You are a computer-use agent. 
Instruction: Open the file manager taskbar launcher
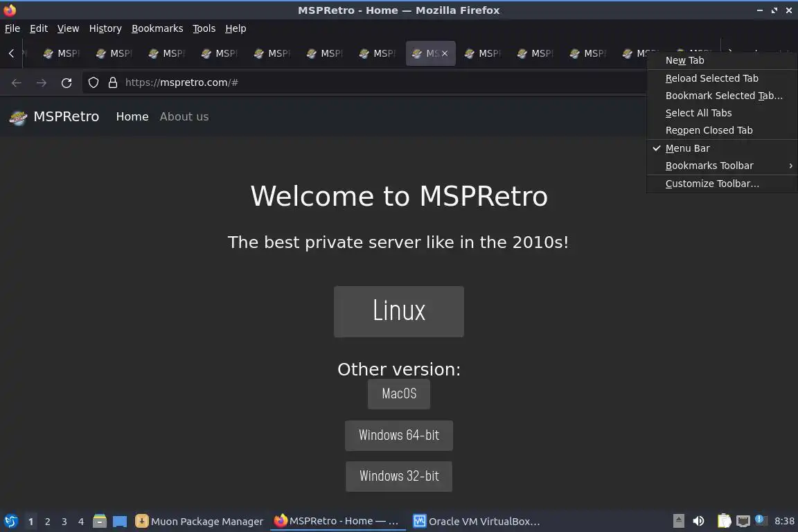click(x=100, y=522)
